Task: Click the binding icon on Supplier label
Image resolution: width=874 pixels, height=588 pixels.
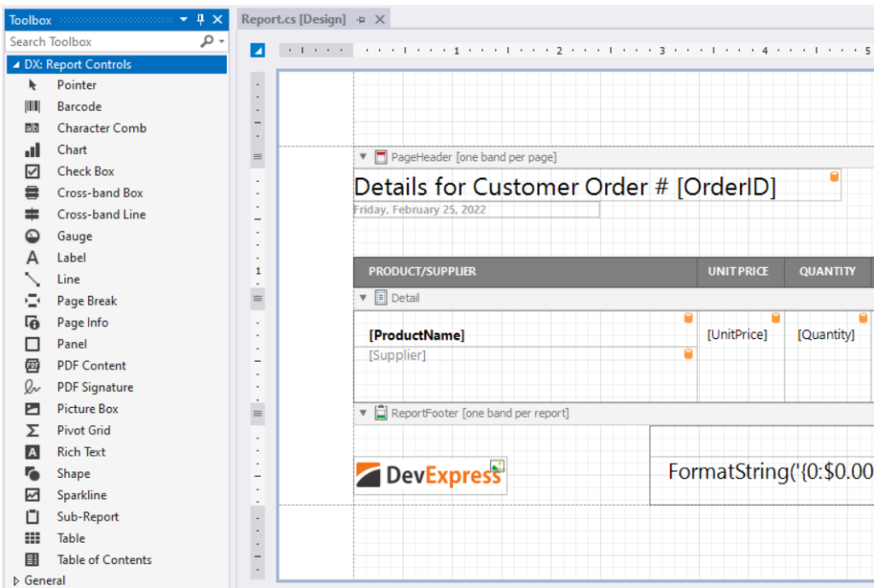Action: coord(689,354)
